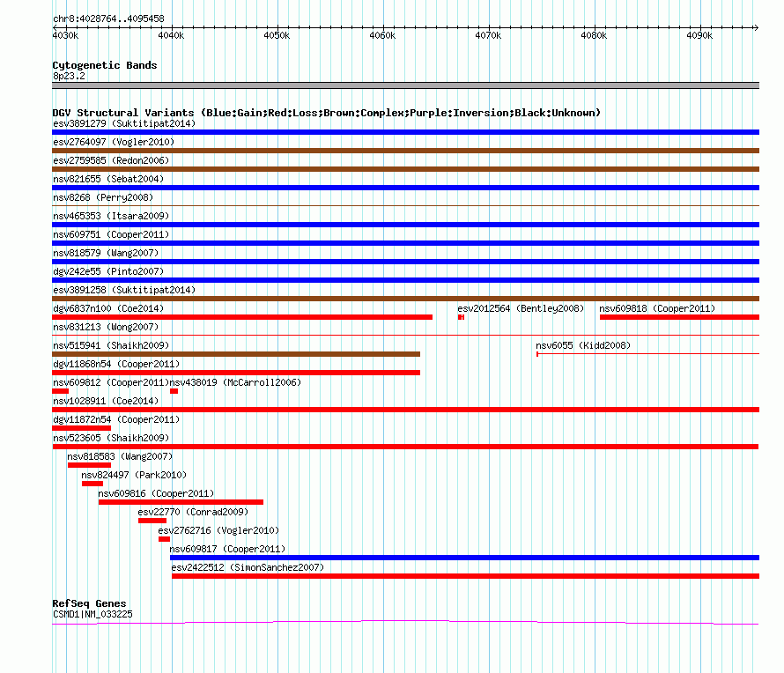
Task: Select nsv465353 (Itsara2009) label
Action: tap(111, 216)
